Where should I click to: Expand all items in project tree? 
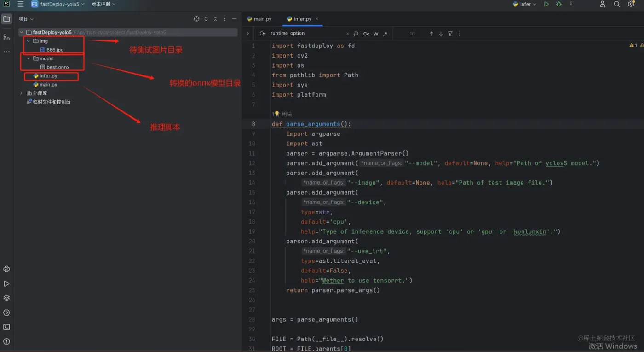(x=206, y=19)
